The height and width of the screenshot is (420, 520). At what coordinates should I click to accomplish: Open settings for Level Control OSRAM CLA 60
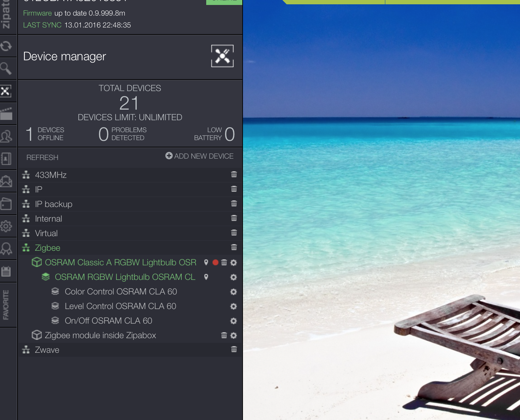pos(233,306)
